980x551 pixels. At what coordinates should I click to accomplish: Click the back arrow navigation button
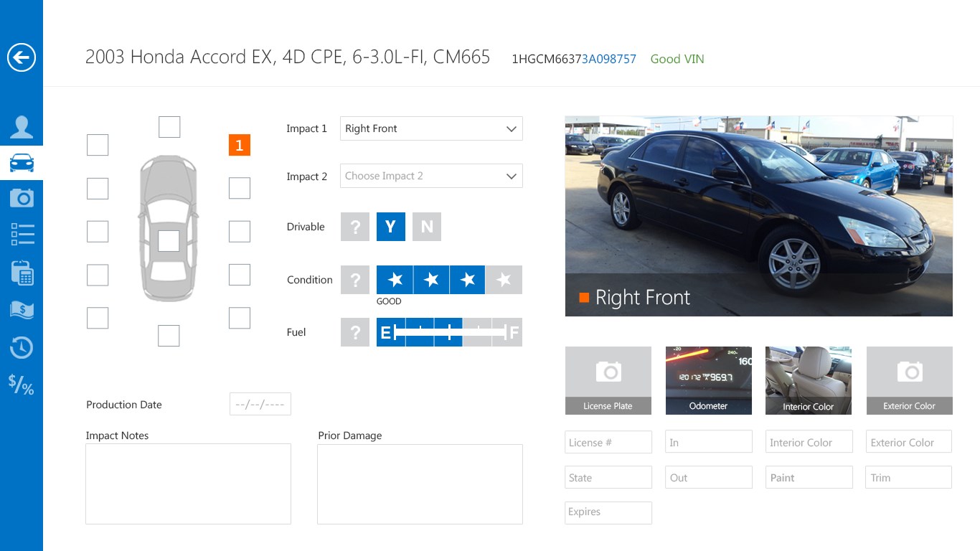22,57
